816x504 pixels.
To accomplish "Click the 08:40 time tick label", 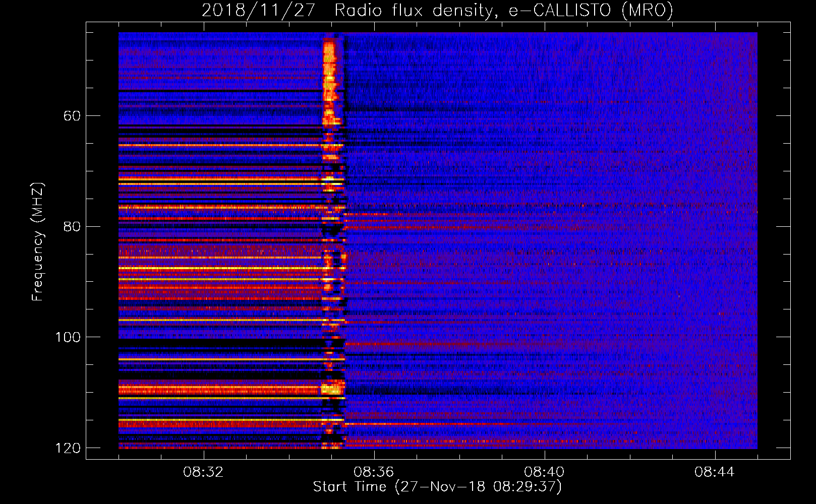I will (544, 472).
